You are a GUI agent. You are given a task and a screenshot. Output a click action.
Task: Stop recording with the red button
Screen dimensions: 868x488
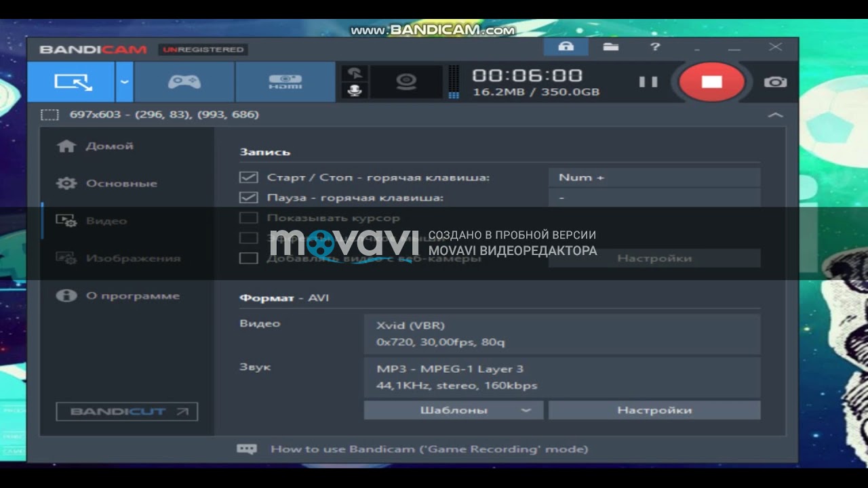tap(711, 81)
